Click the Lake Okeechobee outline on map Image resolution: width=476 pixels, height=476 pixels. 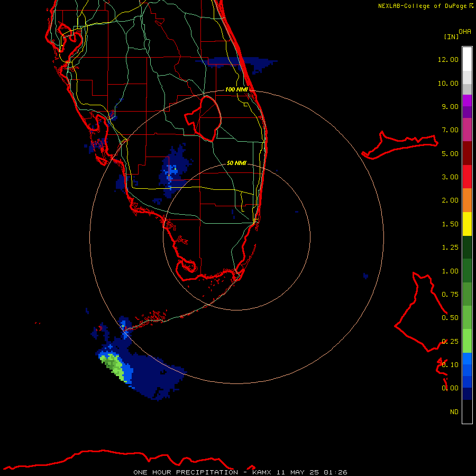pyautogui.click(x=203, y=118)
